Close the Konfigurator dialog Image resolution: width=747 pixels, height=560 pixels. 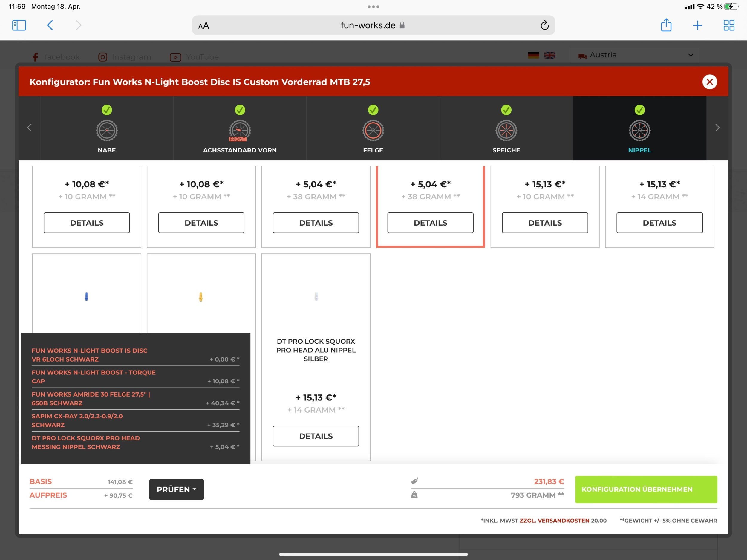710,82
